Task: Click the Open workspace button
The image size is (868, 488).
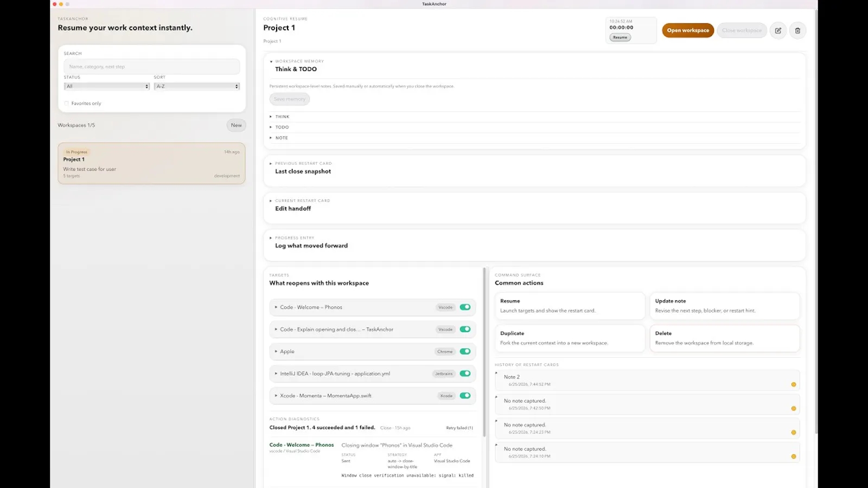Action: [688, 30]
